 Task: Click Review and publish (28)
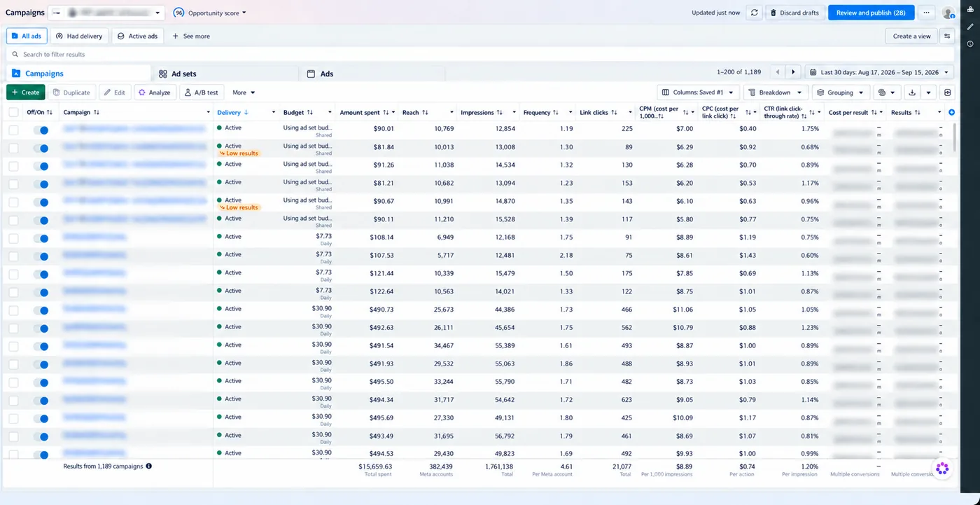(871, 13)
